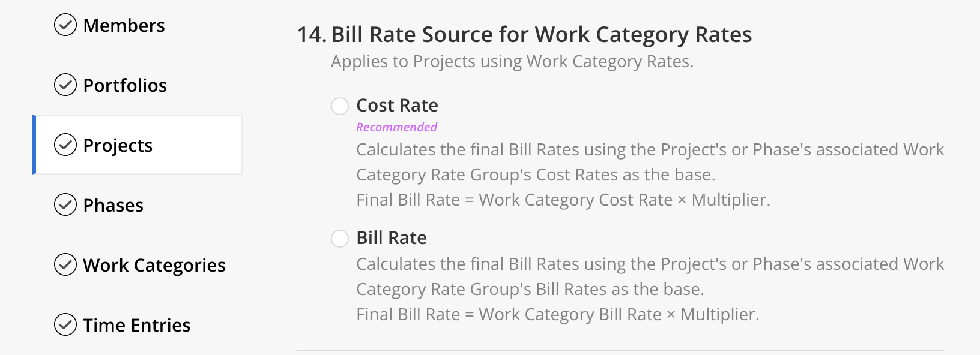Open the Projects sidebar tab
The width and height of the screenshot is (980, 355).
138,145
